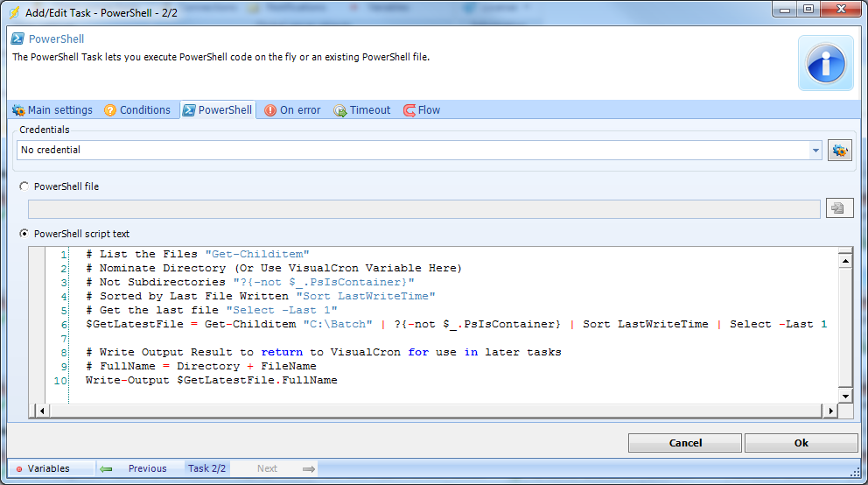
Task: Switch to the Main settings tab
Action: tap(52, 110)
